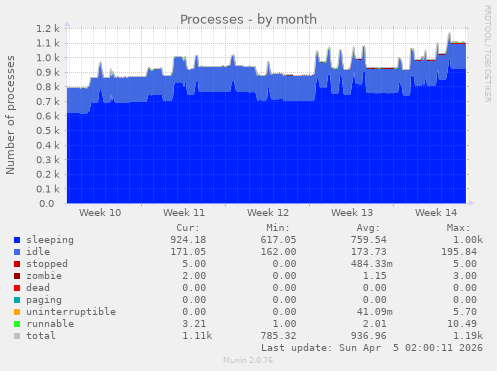
Task: Click the 'Last update' timestamp line
Action: [x=372, y=348]
